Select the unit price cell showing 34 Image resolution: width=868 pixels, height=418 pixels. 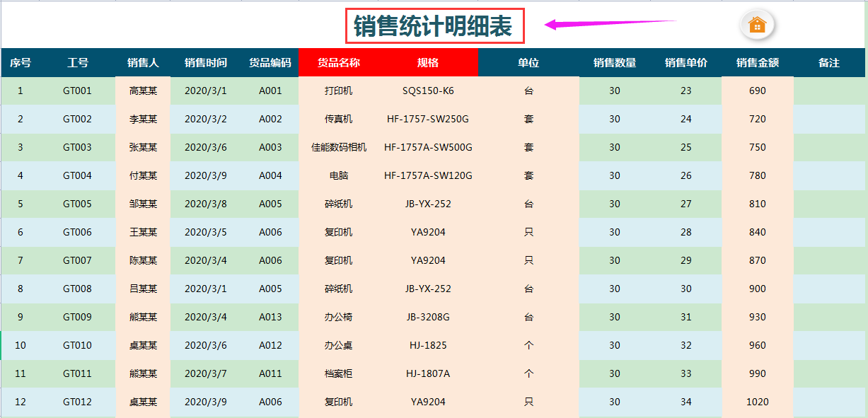686,402
